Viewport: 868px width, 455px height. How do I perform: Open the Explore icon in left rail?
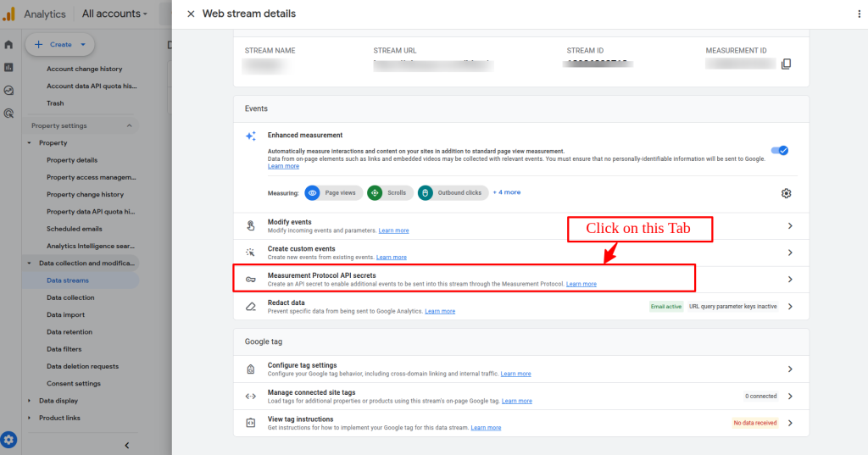point(8,90)
